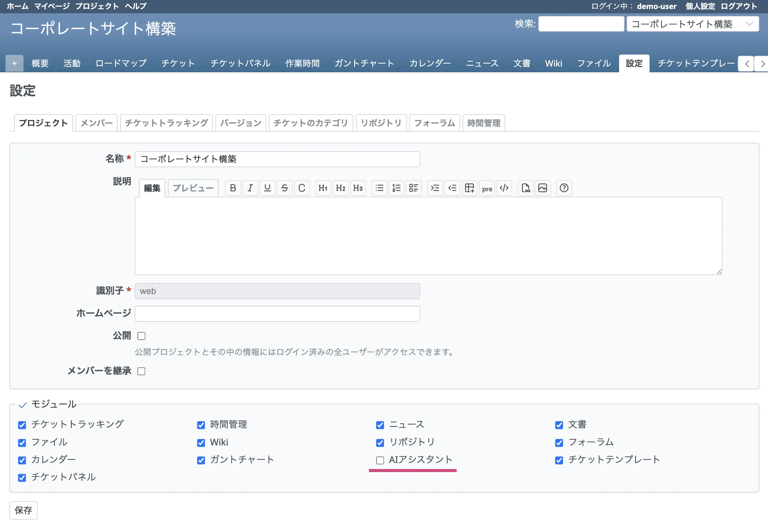The height and width of the screenshot is (532, 768).
Task: Enable the AIアシスタント module checkbox
Action: [380, 460]
